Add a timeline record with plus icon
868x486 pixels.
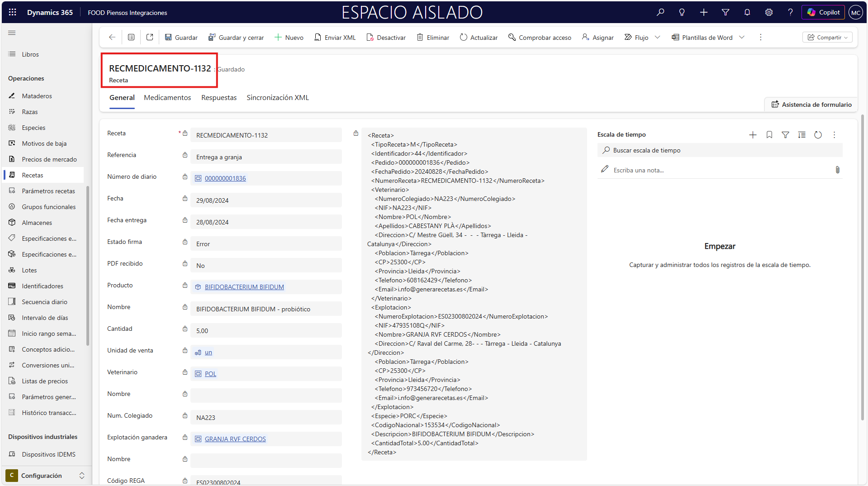pos(753,135)
